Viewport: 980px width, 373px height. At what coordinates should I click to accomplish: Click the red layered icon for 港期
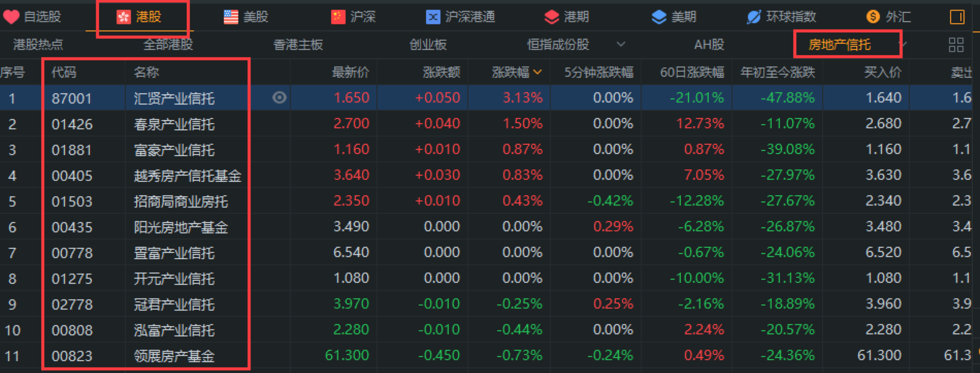pos(551,18)
